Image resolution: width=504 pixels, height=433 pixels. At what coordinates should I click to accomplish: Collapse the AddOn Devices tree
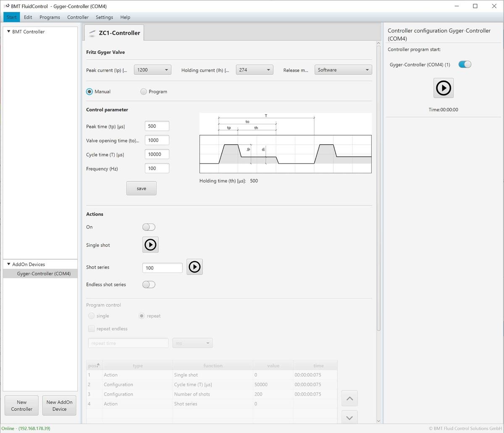point(9,264)
